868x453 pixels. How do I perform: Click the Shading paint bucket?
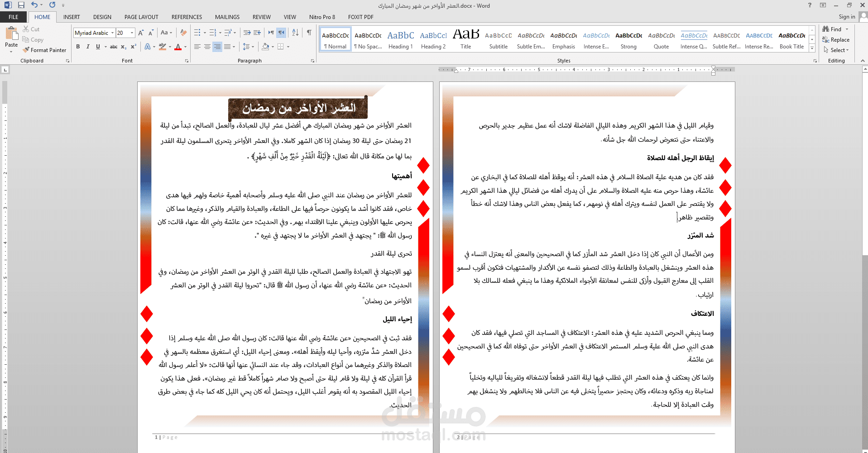(265, 47)
